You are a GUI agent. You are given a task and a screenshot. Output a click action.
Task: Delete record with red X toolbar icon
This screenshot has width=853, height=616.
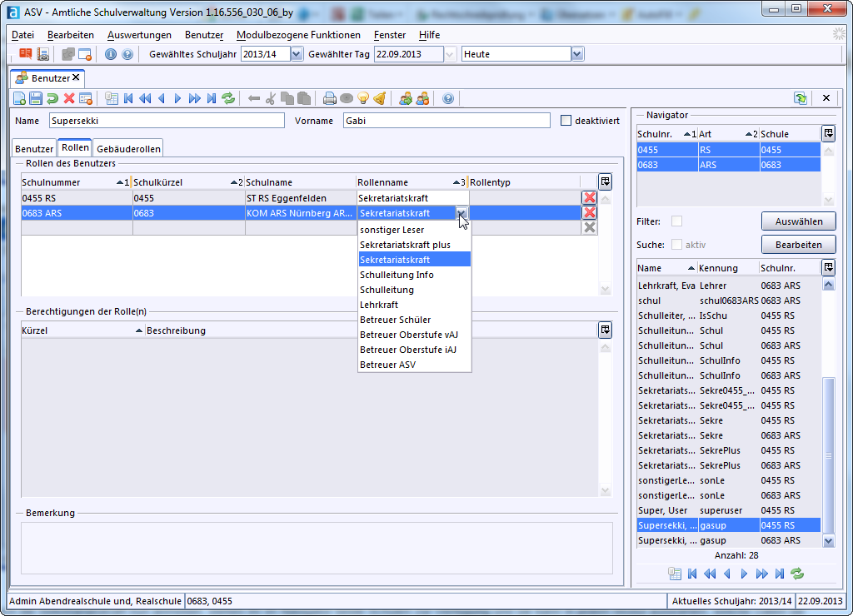click(69, 98)
